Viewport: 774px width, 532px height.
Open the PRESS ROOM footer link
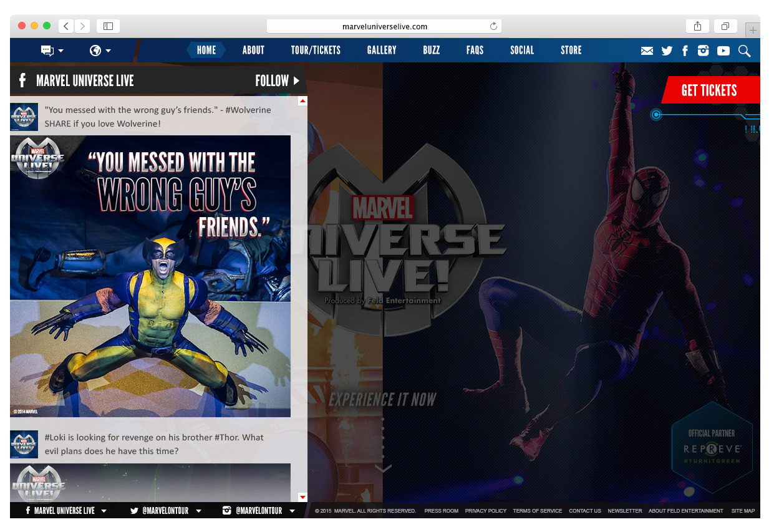click(x=441, y=511)
